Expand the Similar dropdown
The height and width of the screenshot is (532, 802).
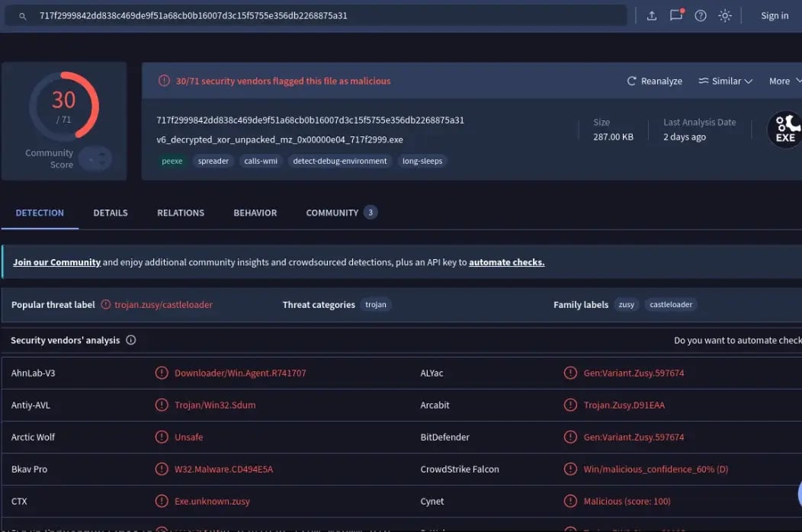(725, 81)
